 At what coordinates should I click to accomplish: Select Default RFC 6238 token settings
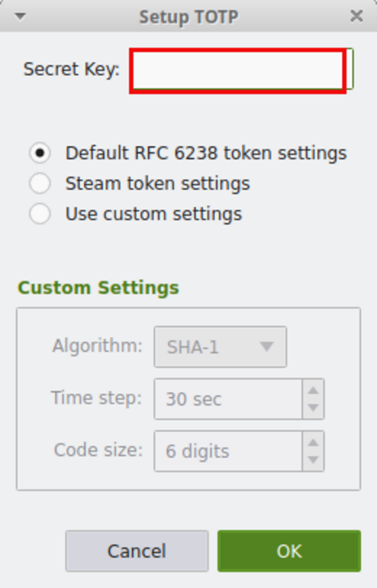point(40,153)
